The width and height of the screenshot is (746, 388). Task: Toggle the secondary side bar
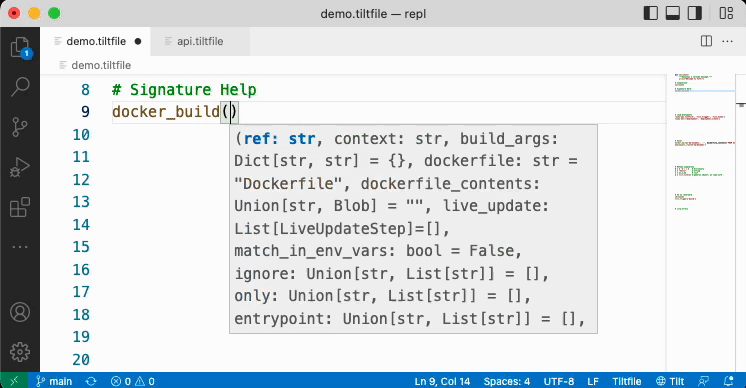pos(695,13)
